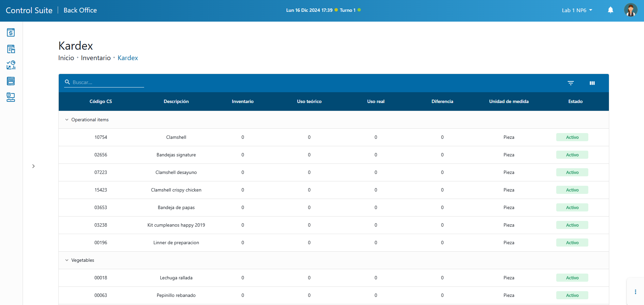Open the dollar-sign sales icon in sidebar
This screenshot has height=305, width=644.
pyautogui.click(x=11, y=32)
